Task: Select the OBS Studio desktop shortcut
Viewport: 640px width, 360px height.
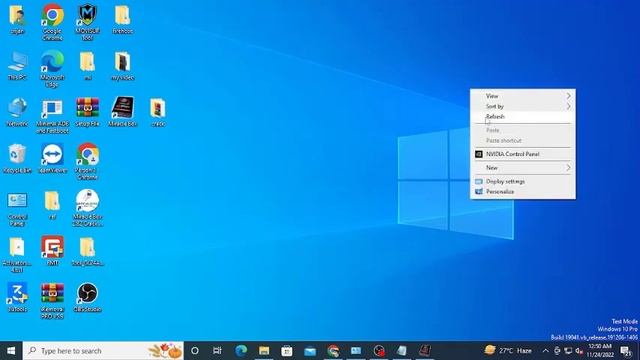Action: (x=87, y=298)
